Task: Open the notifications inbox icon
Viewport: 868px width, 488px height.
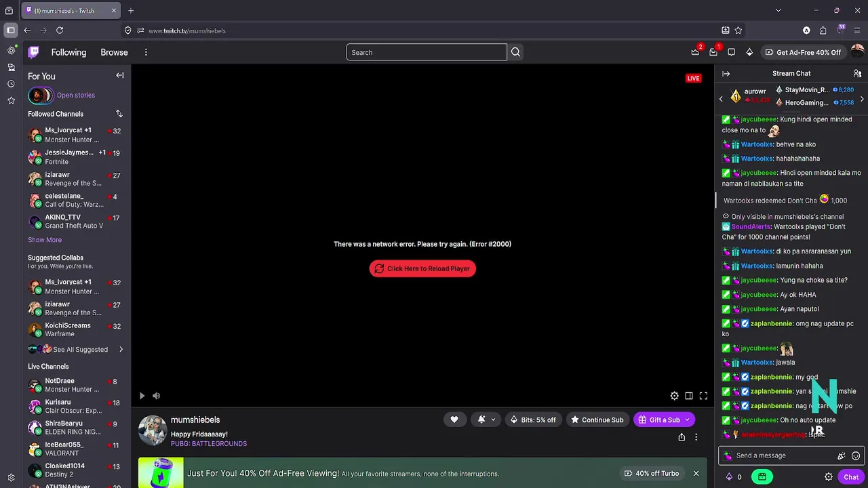Action: point(713,52)
